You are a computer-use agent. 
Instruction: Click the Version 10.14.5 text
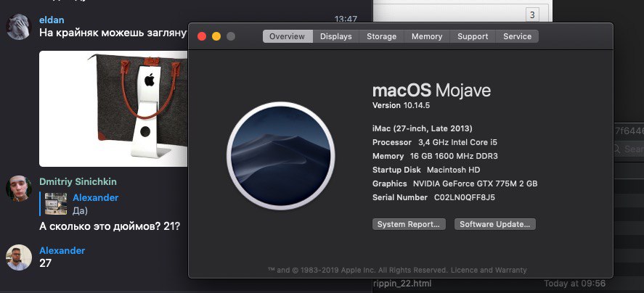(401, 105)
